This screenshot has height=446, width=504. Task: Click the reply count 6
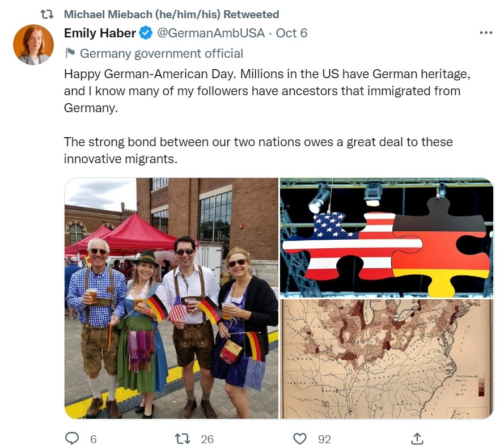93,439
